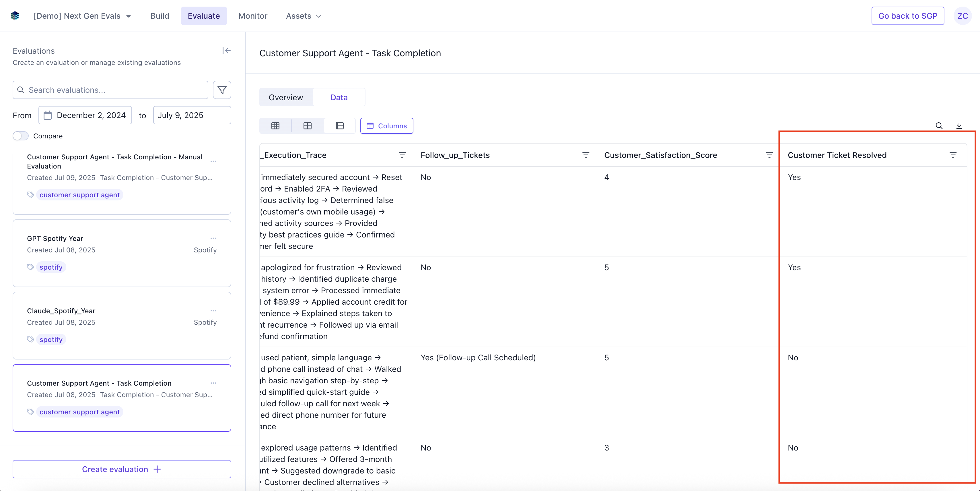Click the Search evaluations field

tap(110, 90)
